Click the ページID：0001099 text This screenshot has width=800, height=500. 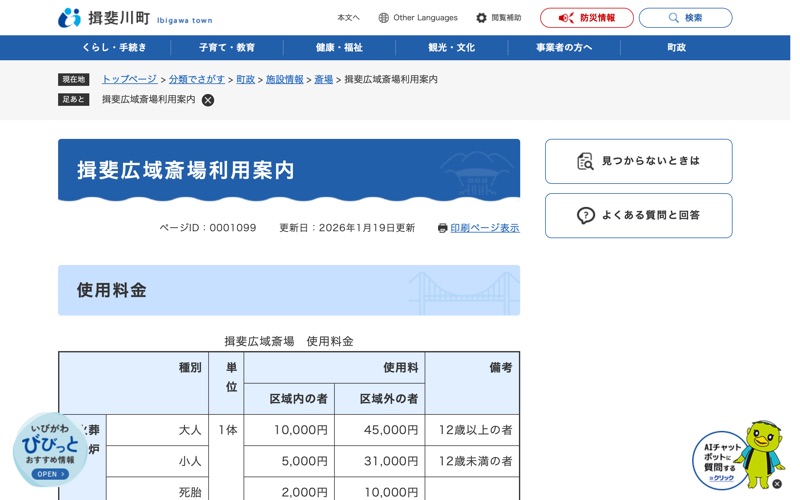208,228
